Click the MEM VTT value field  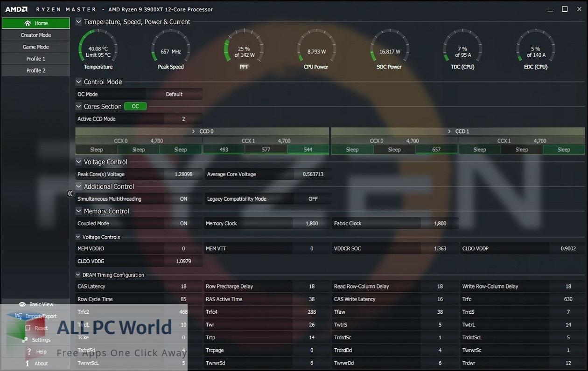pyautogui.click(x=312, y=249)
